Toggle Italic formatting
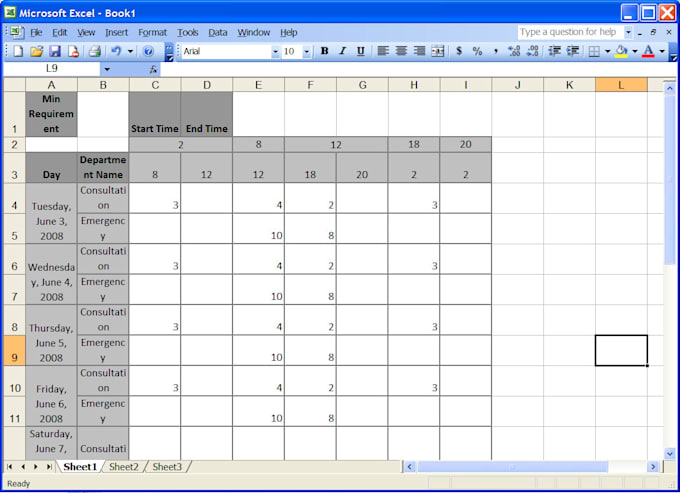This screenshot has width=680, height=493. coord(343,51)
